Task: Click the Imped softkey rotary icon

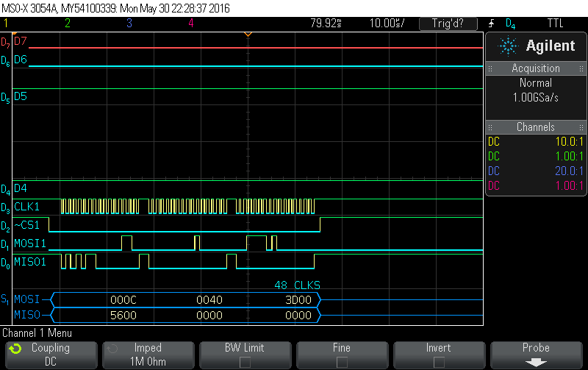Action: pyautogui.click(x=112, y=349)
